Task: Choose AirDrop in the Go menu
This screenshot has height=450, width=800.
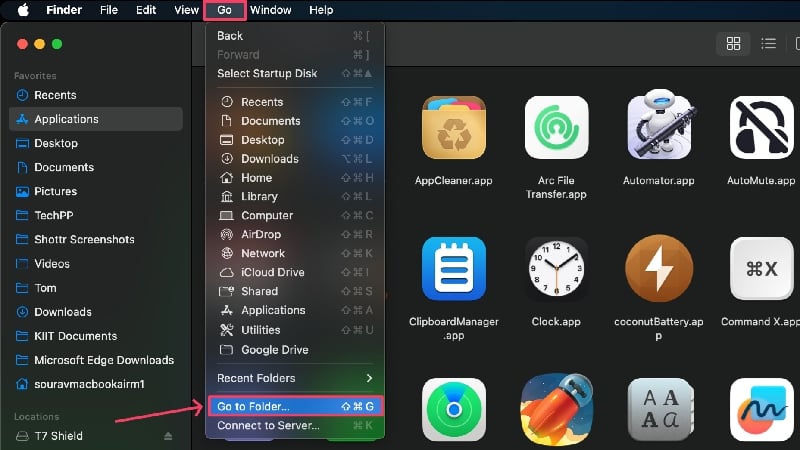Action: pyautogui.click(x=295, y=234)
